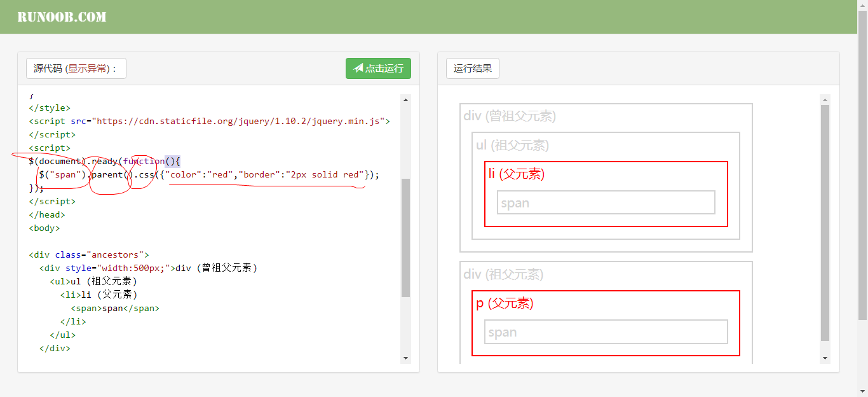Click the span box inside li element
Image resolution: width=868 pixels, height=397 pixels.
point(606,203)
